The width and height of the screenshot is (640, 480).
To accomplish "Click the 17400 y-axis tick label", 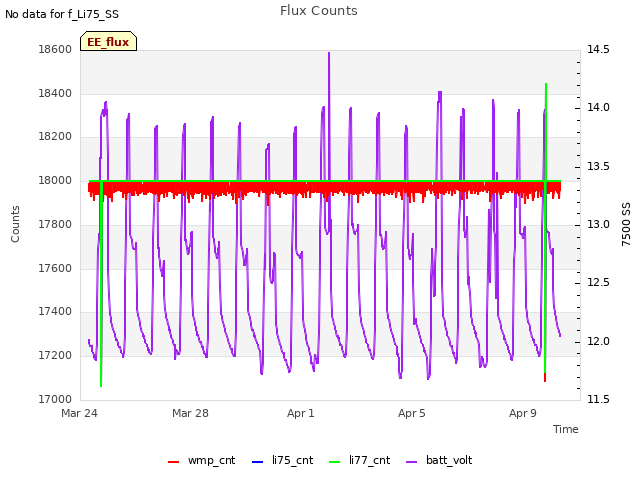I will coord(55,312).
